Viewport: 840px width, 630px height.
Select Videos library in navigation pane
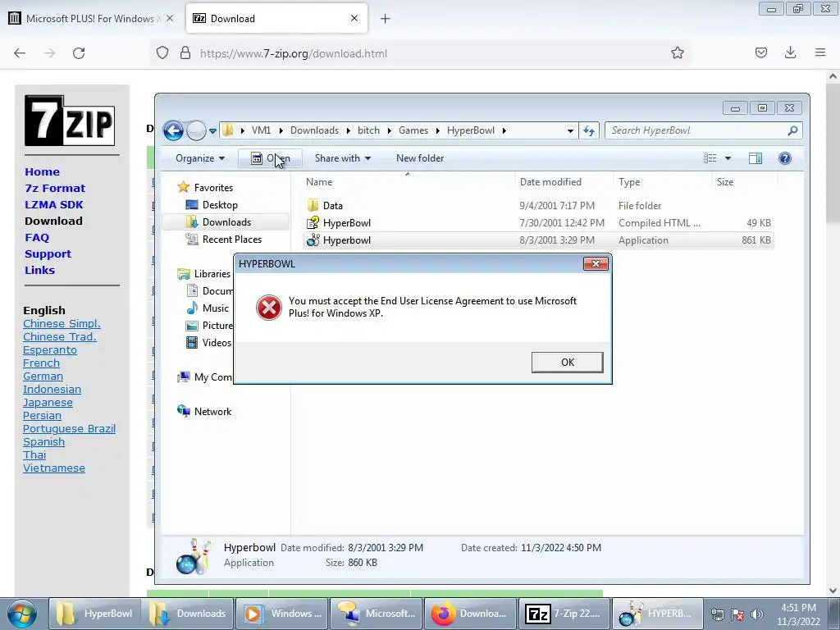208,342
